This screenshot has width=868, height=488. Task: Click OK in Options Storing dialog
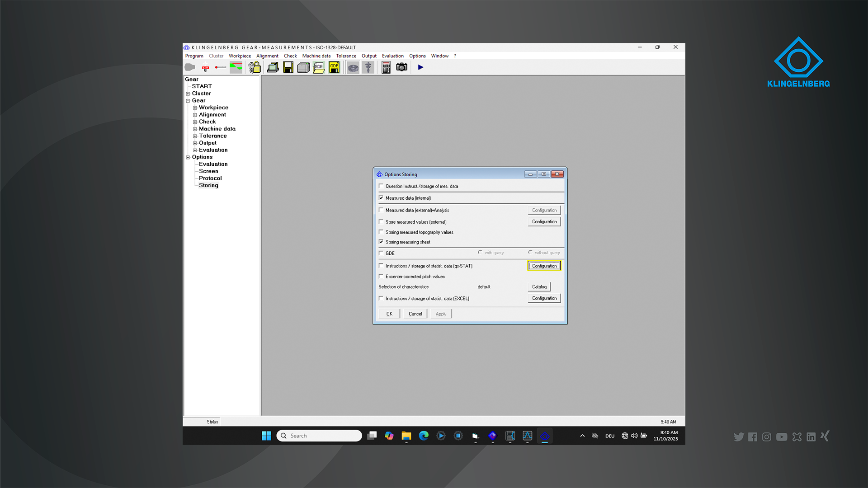pyautogui.click(x=389, y=314)
